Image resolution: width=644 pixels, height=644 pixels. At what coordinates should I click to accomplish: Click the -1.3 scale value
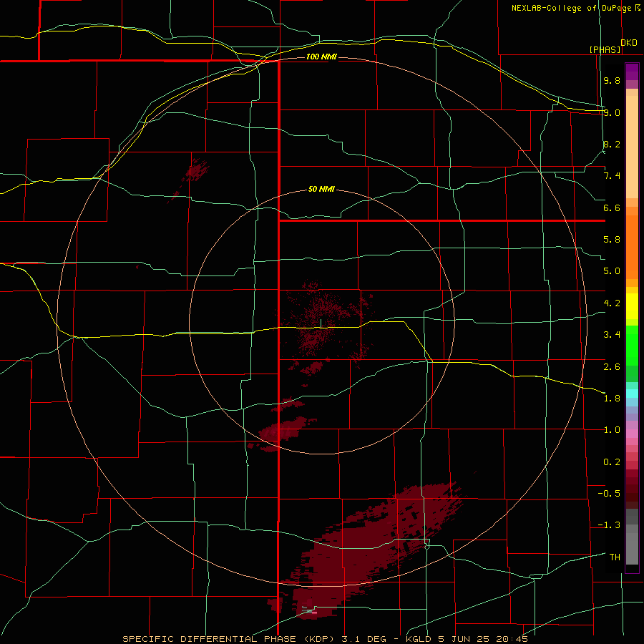pyautogui.click(x=609, y=525)
